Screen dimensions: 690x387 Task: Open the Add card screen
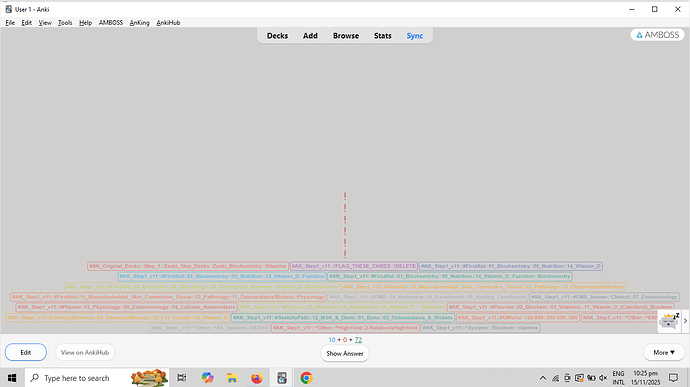pyautogui.click(x=310, y=36)
